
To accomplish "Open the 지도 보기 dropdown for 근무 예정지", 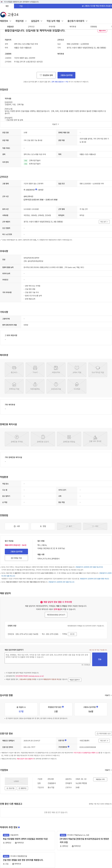I will point(104,222).
